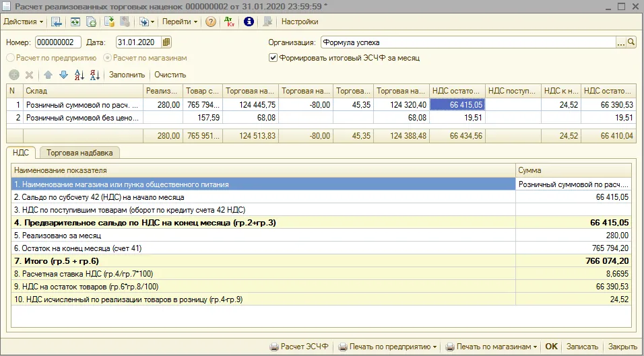Click the blue information icon
The image size is (644, 356).
pos(249,22)
